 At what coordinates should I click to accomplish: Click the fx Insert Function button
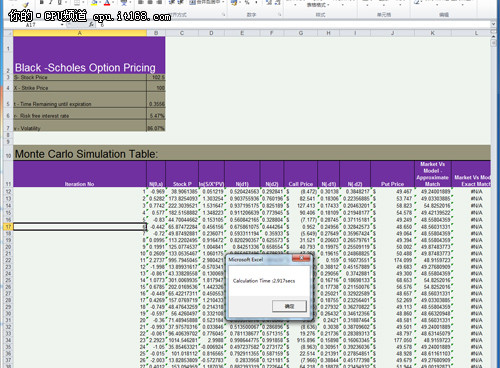(91, 25)
